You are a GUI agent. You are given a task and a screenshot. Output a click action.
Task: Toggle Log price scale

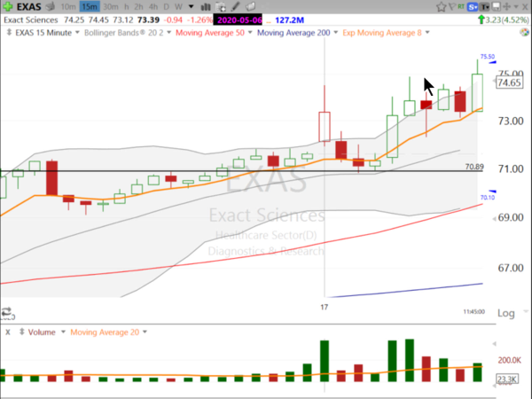point(506,313)
